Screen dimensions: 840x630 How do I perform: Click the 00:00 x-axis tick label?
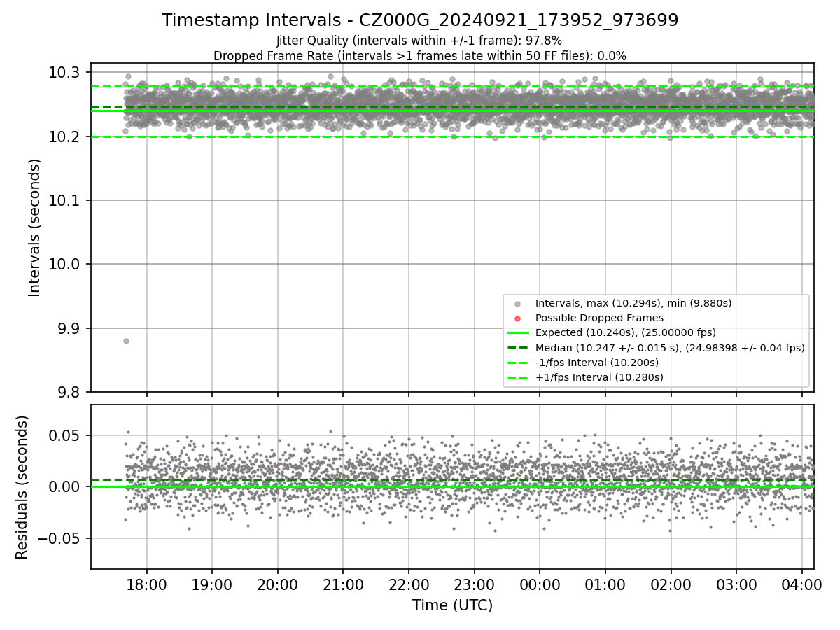[540, 584]
